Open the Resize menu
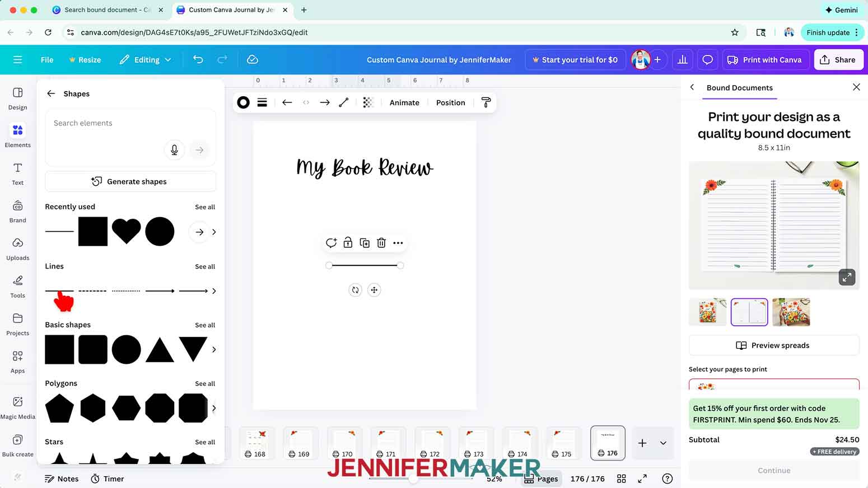Viewport: 868px width, 488px height. point(85,59)
